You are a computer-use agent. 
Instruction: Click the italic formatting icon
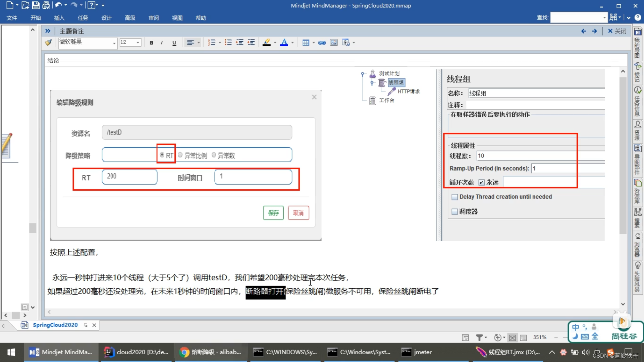(162, 43)
